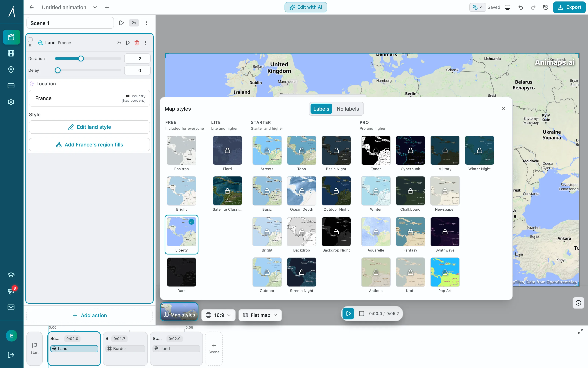Go back with the left arrow
This screenshot has height=368, width=588.
pyautogui.click(x=32, y=7)
